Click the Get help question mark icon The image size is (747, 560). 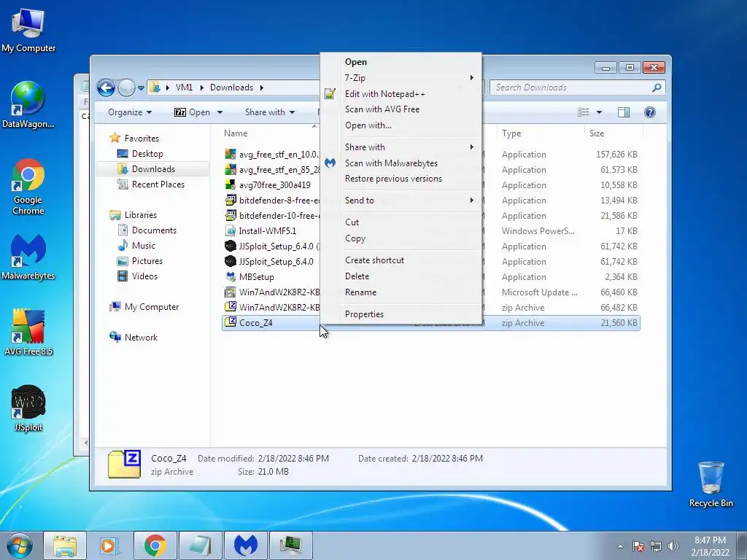(x=650, y=112)
